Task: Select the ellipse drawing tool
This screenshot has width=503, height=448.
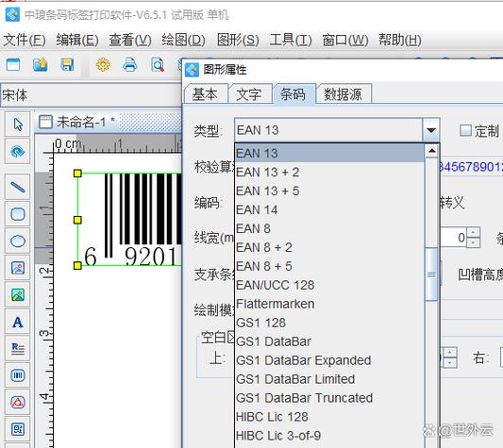Action: tap(18, 241)
